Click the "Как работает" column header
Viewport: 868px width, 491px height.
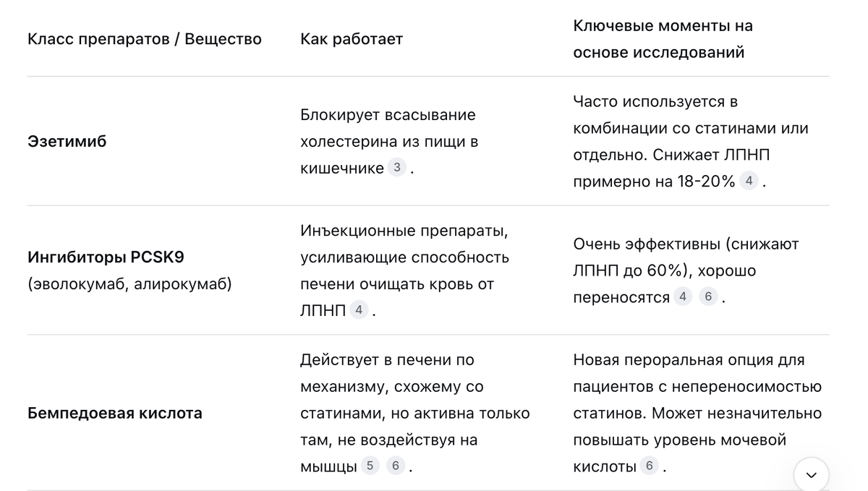(x=352, y=39)
